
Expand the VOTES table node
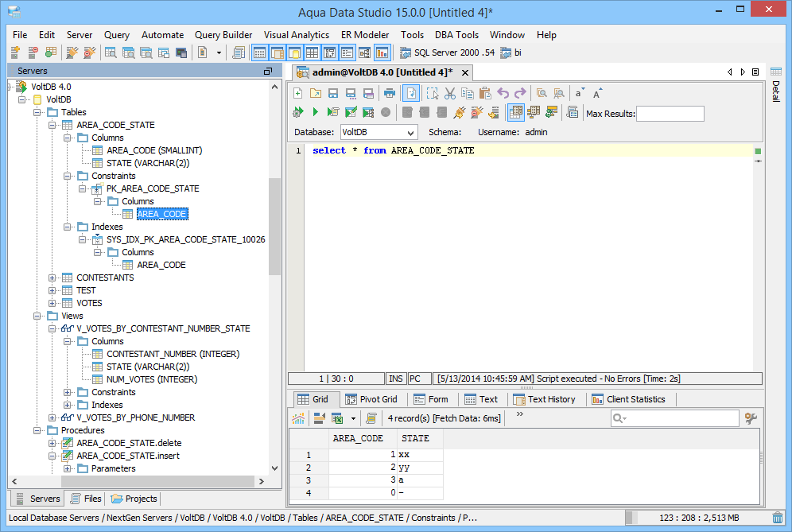[x=52, y=303]
